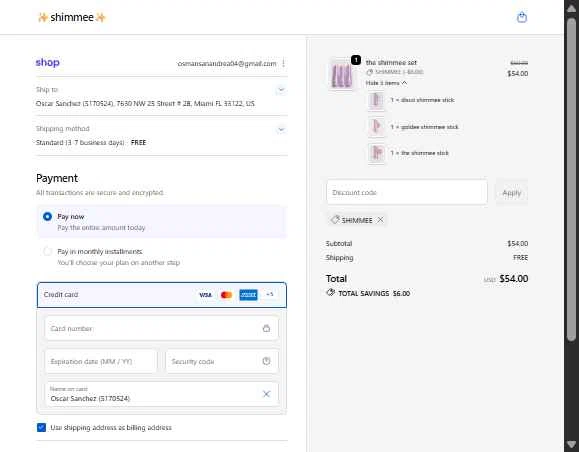Click the shimmee stick thumbnail
This screenshot has height=452, width=579.
tap(376, 153)
